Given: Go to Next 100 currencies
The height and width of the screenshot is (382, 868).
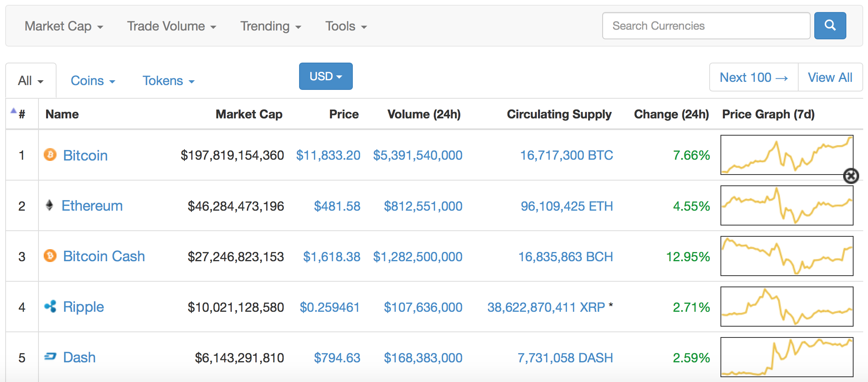Looking at the screenshot, I should (x=754, y=77).
